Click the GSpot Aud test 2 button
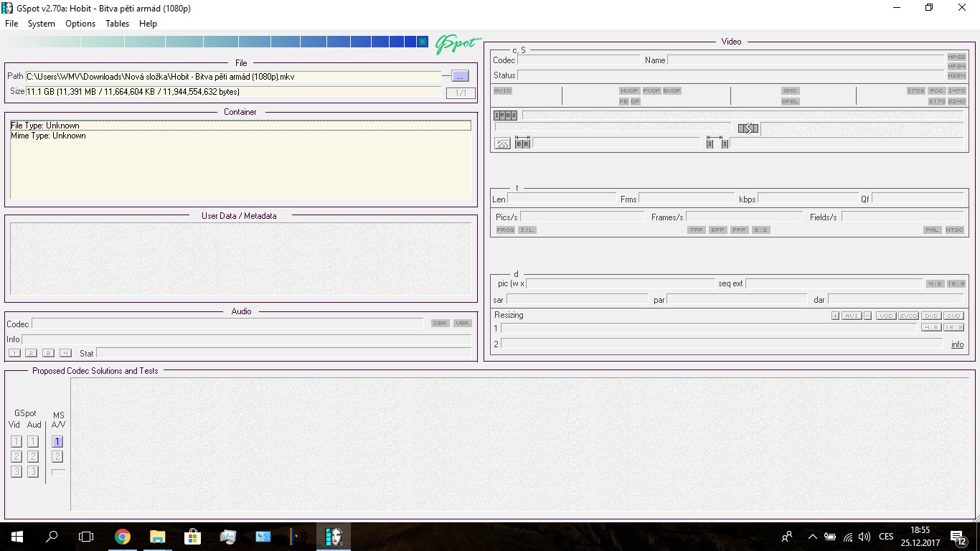Image resolution: width=980 pixels, height=551 pixels. click(x=33, y=456)
